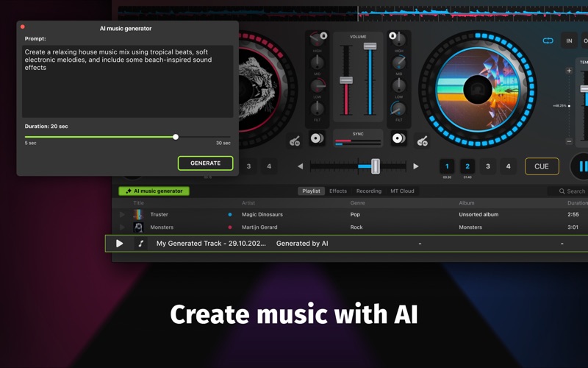
Task: Trigger hot cue 3 on the left deck
Action: pyautogui.click(x=248, y=166)
